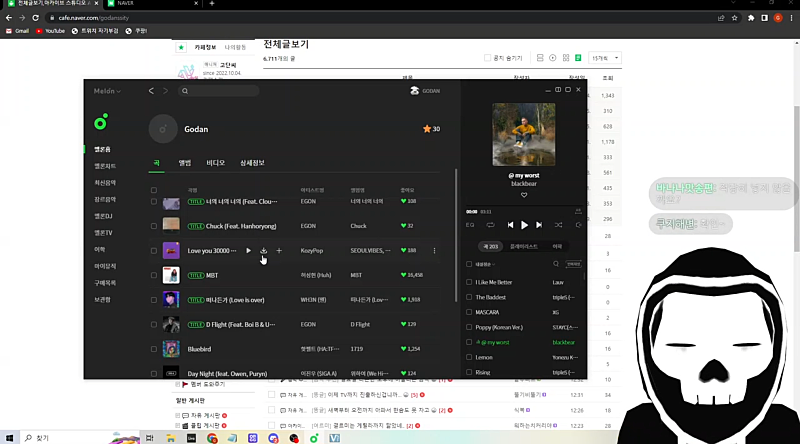Skip to the next track

(540, 225)
